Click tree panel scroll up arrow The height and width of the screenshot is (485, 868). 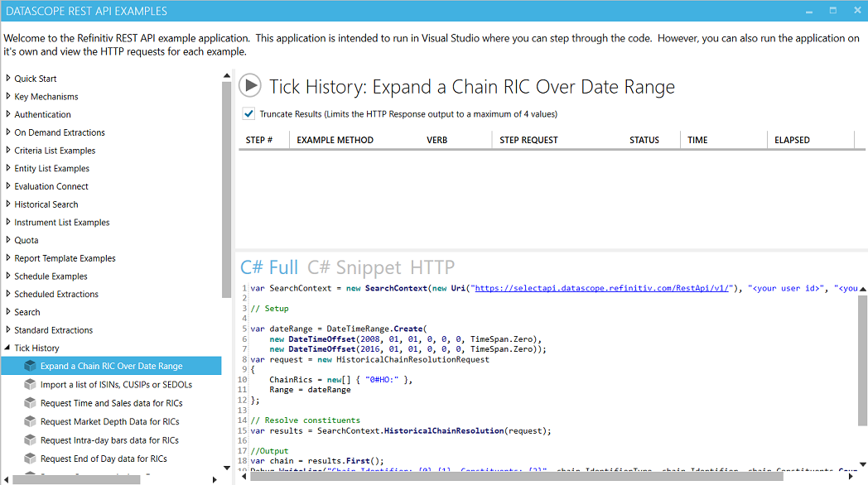point(226,76)
